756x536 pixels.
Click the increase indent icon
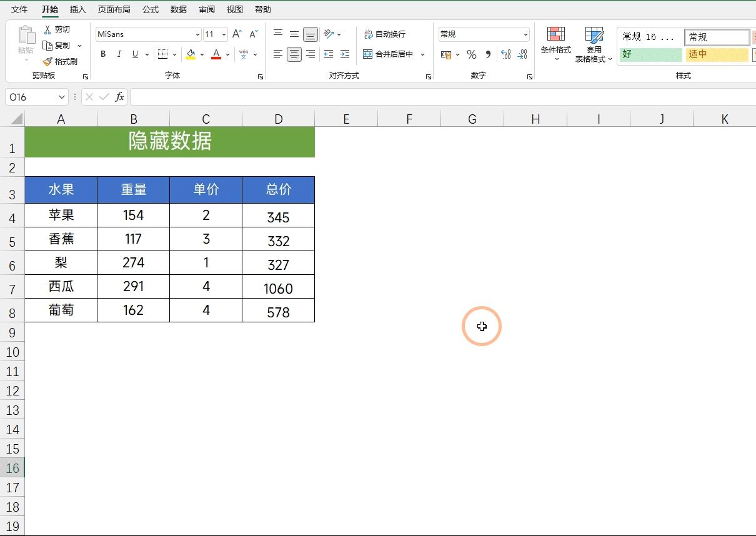(x=345, y=54)
